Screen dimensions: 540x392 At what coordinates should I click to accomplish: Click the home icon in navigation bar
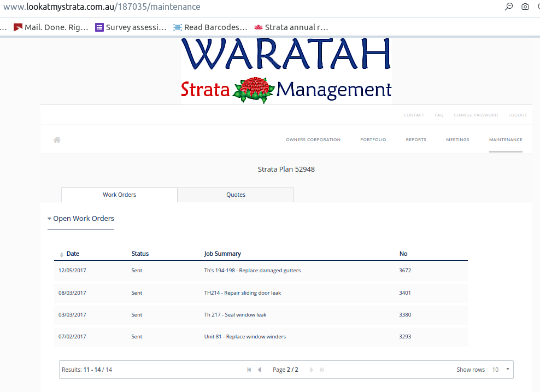pos(57,139)
